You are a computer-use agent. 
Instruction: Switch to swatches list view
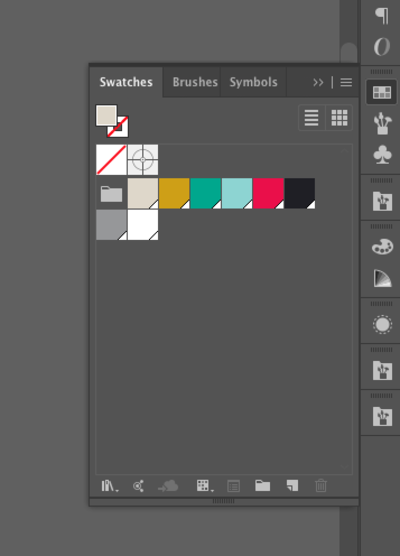coord(311,118)
